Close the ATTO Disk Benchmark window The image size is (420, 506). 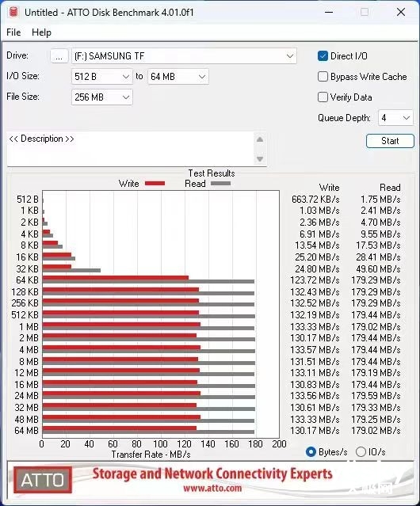click(x=401, y=12)
